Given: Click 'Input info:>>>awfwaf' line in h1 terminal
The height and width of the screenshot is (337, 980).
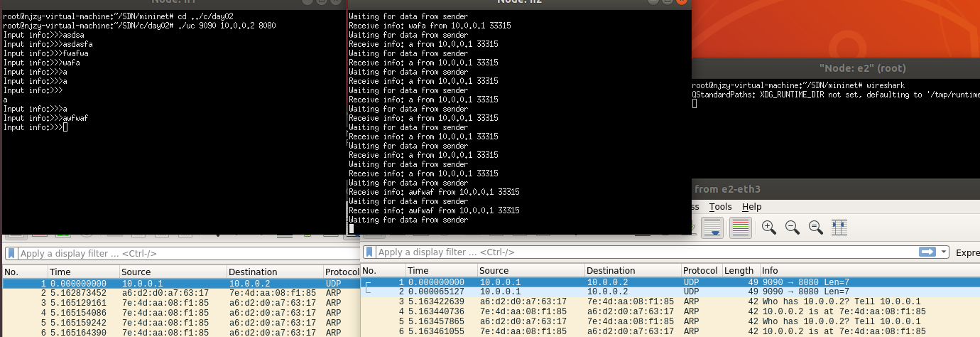Looking at the screenshot, I should point(44,118).
